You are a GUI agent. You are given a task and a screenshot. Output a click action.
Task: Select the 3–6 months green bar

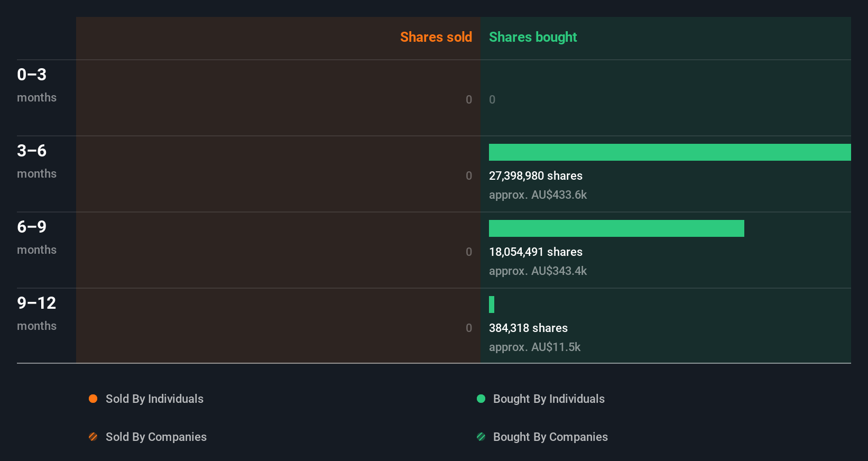(670, 152)
